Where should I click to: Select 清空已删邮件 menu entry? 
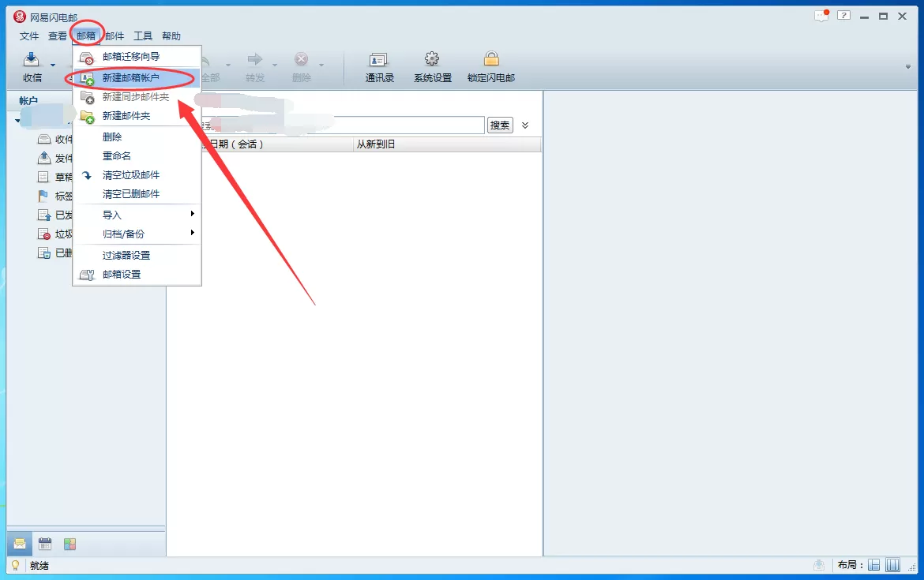click(x=137, y=193)
